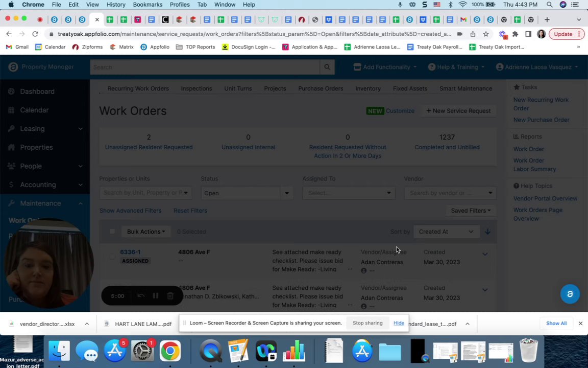
Task: Restart Loom recording with the undo icon
Action: point(141,296)
